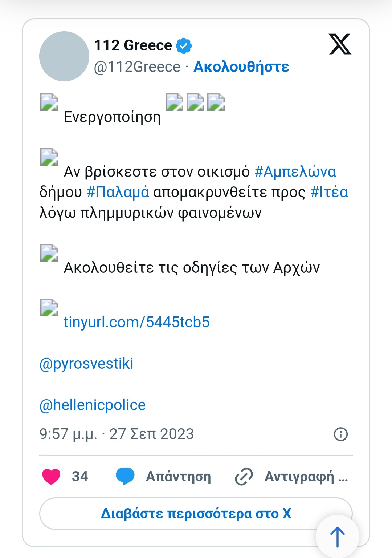392x558 pixels.
Task: Tap the blue reply bubble icon
Action: [125, 476]
